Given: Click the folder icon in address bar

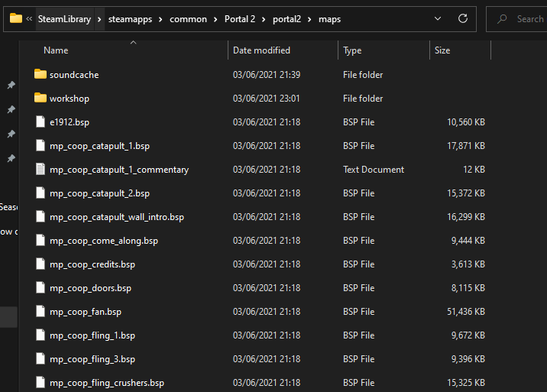Looking at the screenshot, I should (16, 18).
